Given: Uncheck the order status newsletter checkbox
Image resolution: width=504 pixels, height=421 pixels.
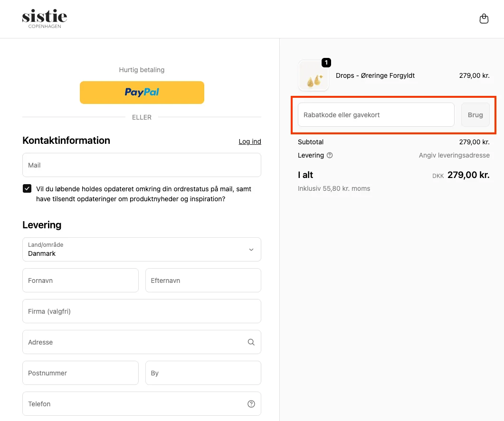Looking at the screenshot, I should coord(27,188).
